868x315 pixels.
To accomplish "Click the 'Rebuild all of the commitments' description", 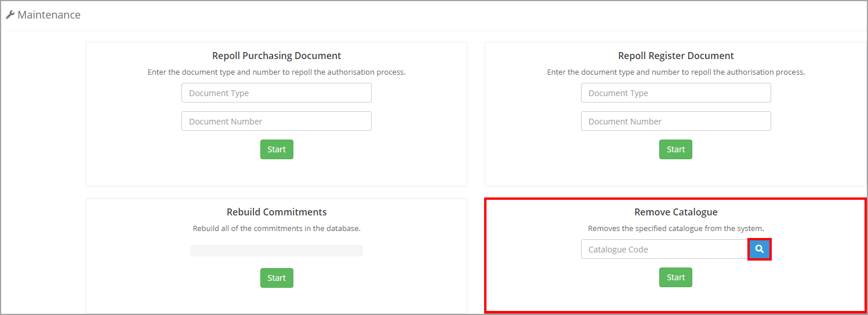I will (277, 229).
